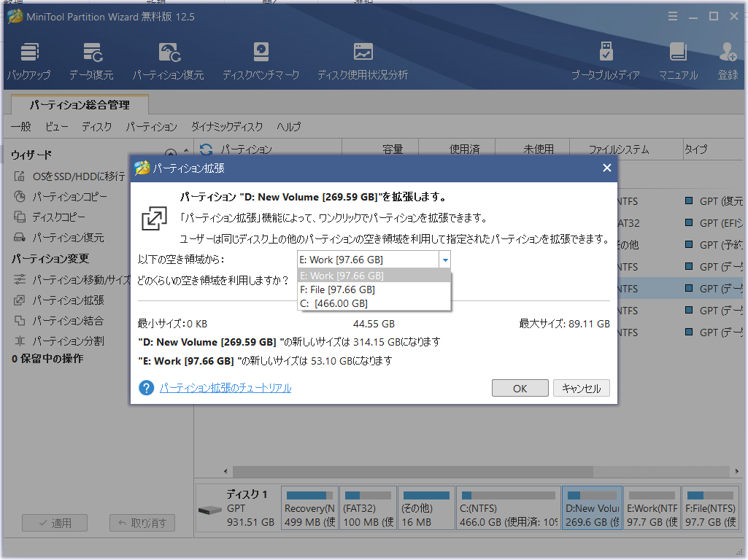The width and height of the screenshot is (748, 560).
Task: Click キャンセル to dismiss the dialog
Action: click(x=581, y=389)
